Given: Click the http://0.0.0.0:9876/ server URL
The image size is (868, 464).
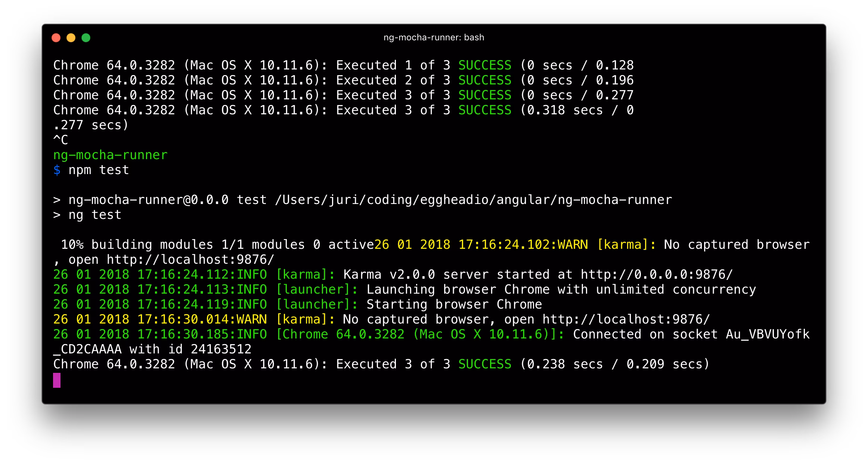Looking at the screenshot, I should [x=656, y=275].
